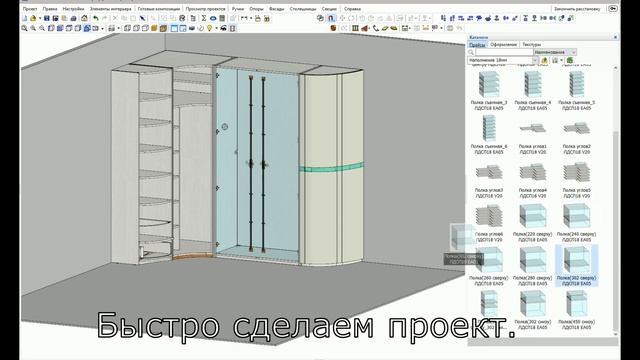
Task: Switch to the Оформление catalog tab
Action: (x=503, y=44)
